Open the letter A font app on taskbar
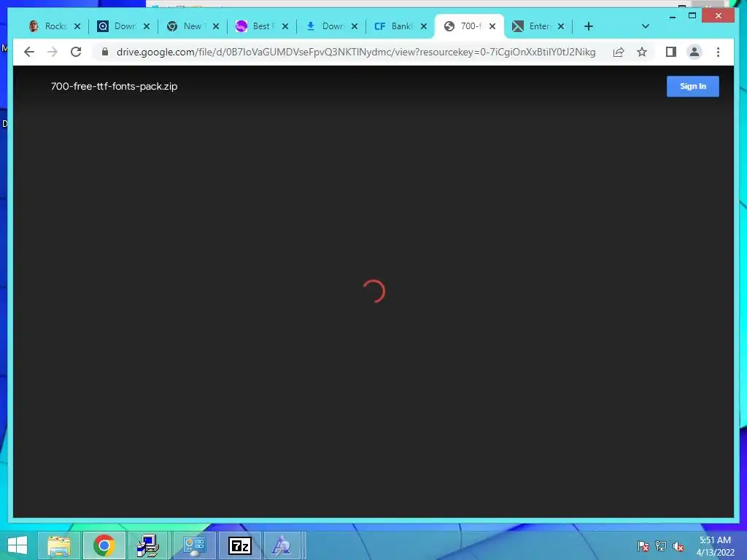 (282, 545)
